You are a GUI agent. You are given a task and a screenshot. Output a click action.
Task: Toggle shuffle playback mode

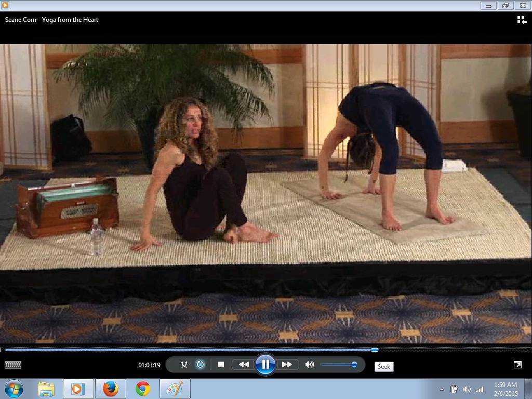tap(184, 365)
